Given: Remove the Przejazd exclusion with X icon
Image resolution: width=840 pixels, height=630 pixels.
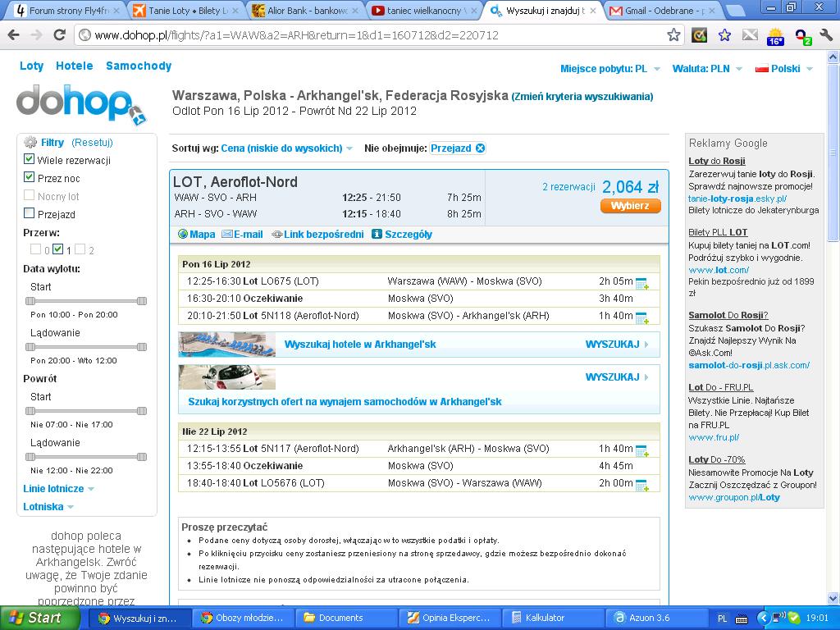Looking at the screenshot, I should [x=480, y=148].
